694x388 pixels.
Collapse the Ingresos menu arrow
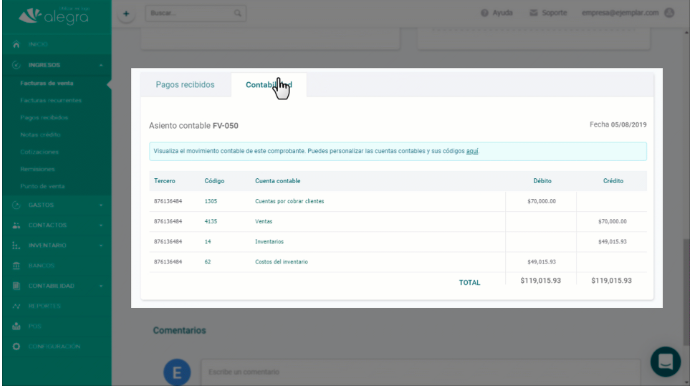101,65
